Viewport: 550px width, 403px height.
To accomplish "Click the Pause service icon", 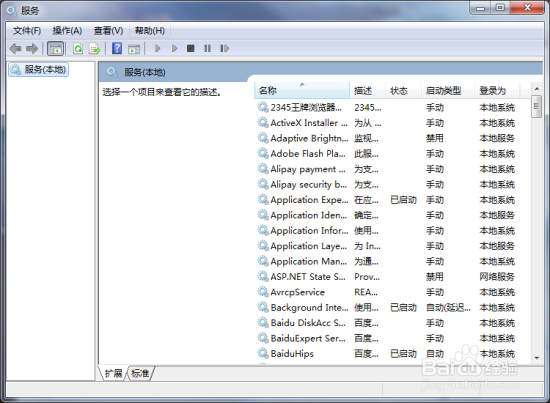I will click(208, 48).
